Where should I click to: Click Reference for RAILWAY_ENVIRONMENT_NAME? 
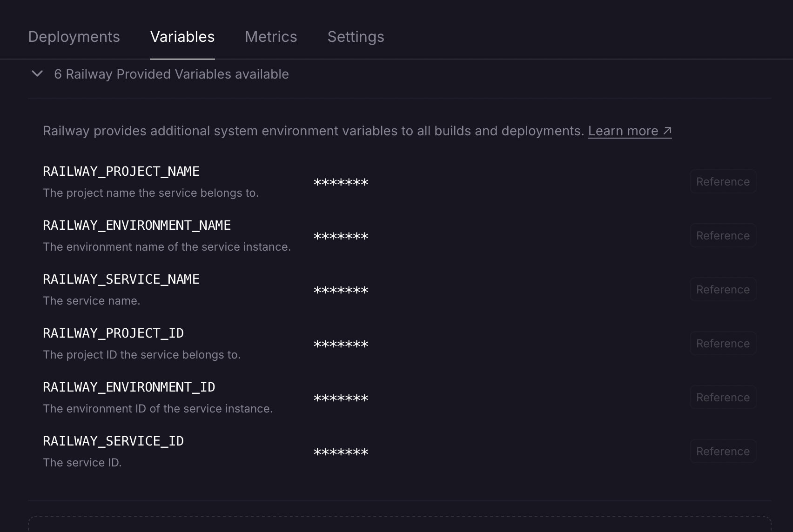(x=722, y=236)
